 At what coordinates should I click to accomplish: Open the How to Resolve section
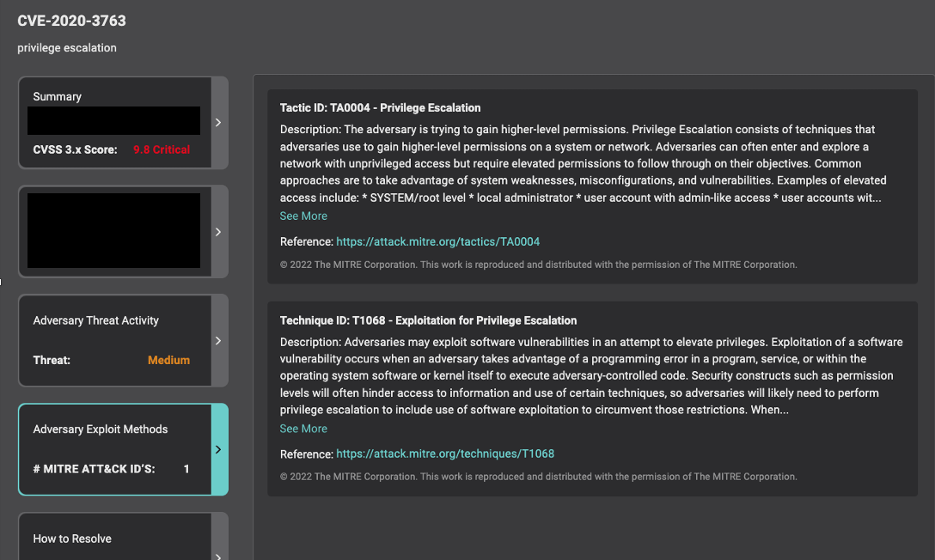click(x=72, y=539)
